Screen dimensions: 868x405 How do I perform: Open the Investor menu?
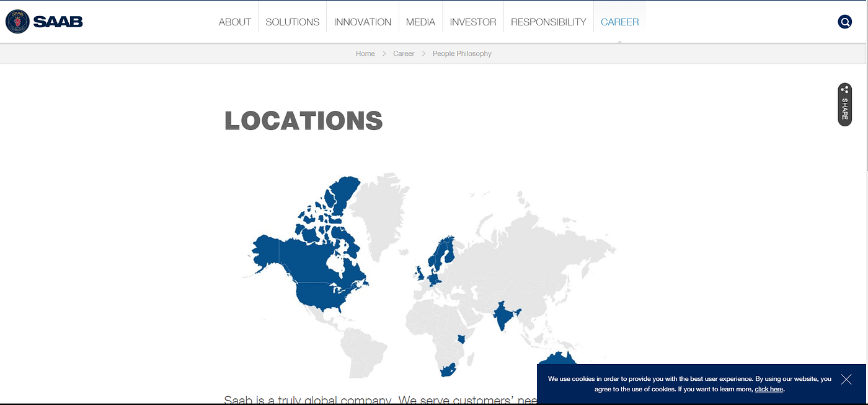pos(473,22)
